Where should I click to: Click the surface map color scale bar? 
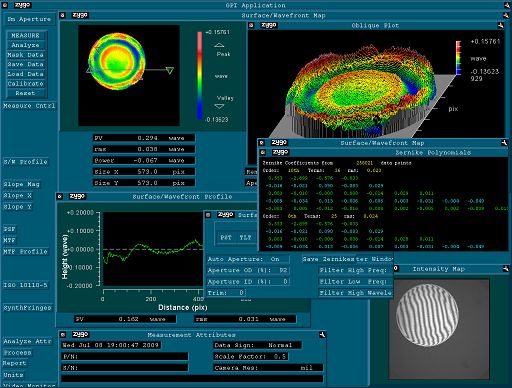[x=199, y=75]
